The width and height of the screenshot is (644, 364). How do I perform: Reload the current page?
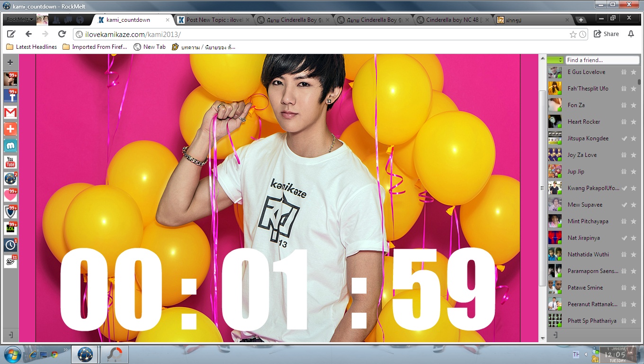click(x=62, y=34)
